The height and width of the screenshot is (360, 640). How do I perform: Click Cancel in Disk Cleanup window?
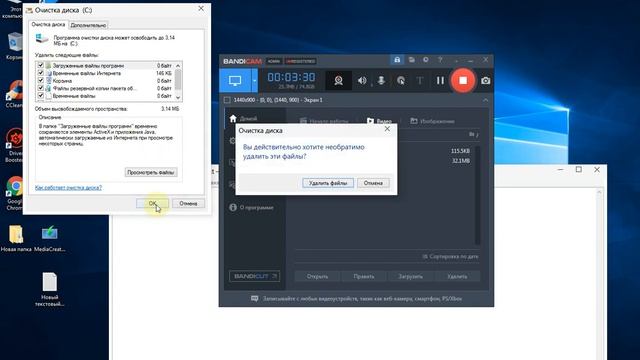[188, 203]
